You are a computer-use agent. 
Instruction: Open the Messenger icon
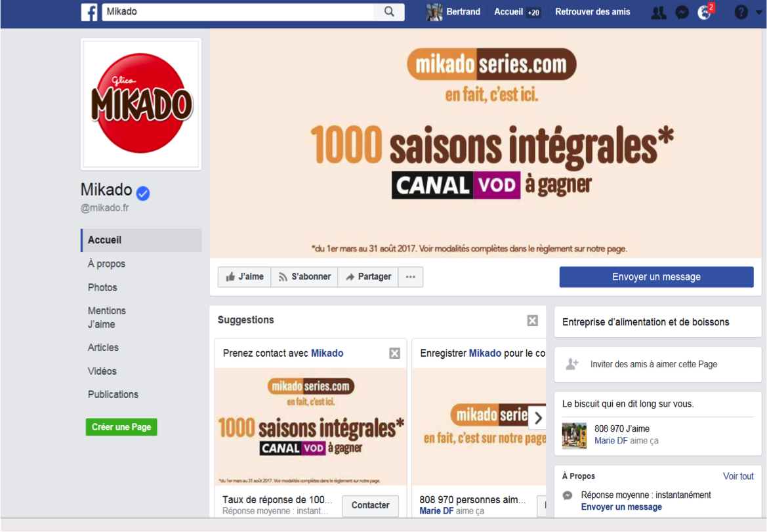pos(682,12)
